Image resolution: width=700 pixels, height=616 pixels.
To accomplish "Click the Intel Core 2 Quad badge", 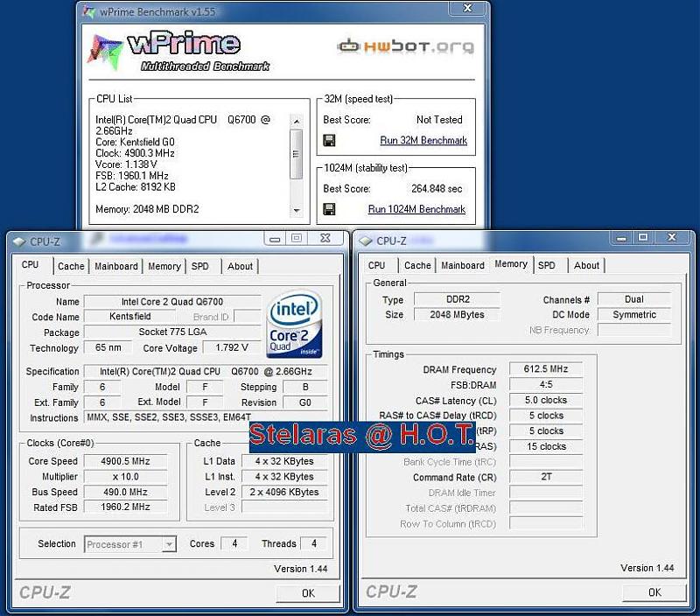I will coord(294,325).
